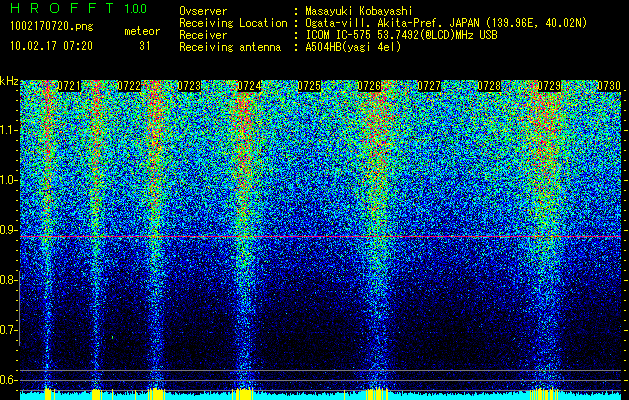Click the meteor label

tap(142, 31)
